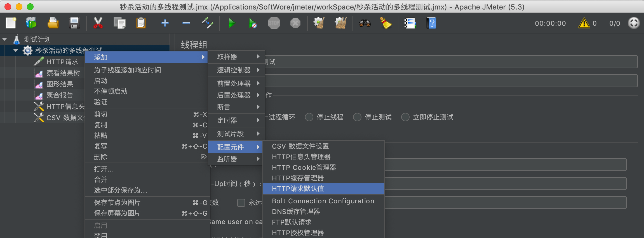The image size is (644, 238).
Task: Click the Cut scissors icon
Action: tap(98, 23)
